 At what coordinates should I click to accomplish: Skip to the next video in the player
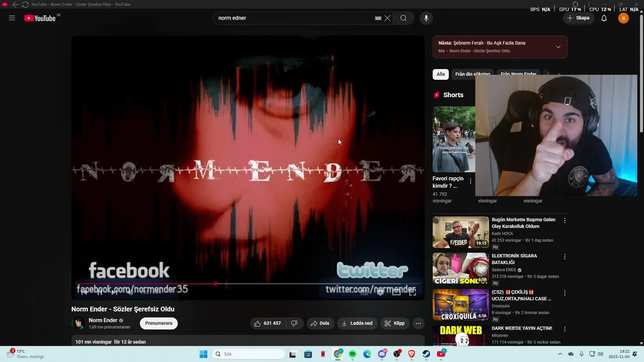pos(114,292)
